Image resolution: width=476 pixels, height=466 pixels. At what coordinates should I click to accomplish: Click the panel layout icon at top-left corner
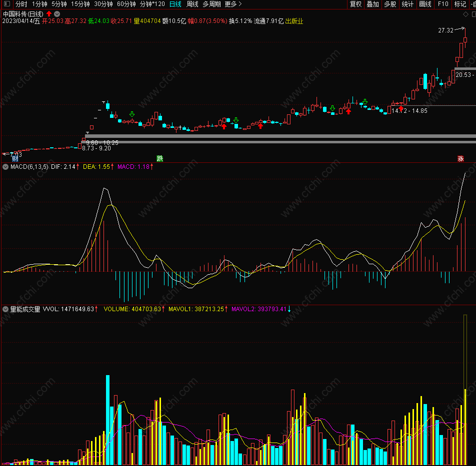click(x=7, y=4)
